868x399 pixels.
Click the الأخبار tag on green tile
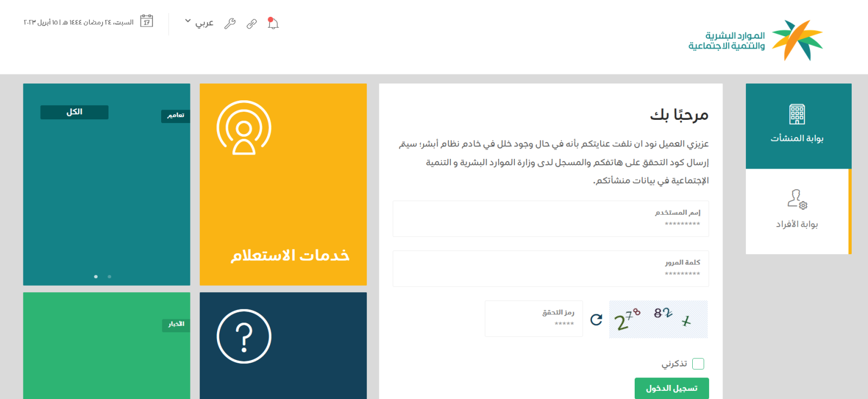click(x=176, y=325)
